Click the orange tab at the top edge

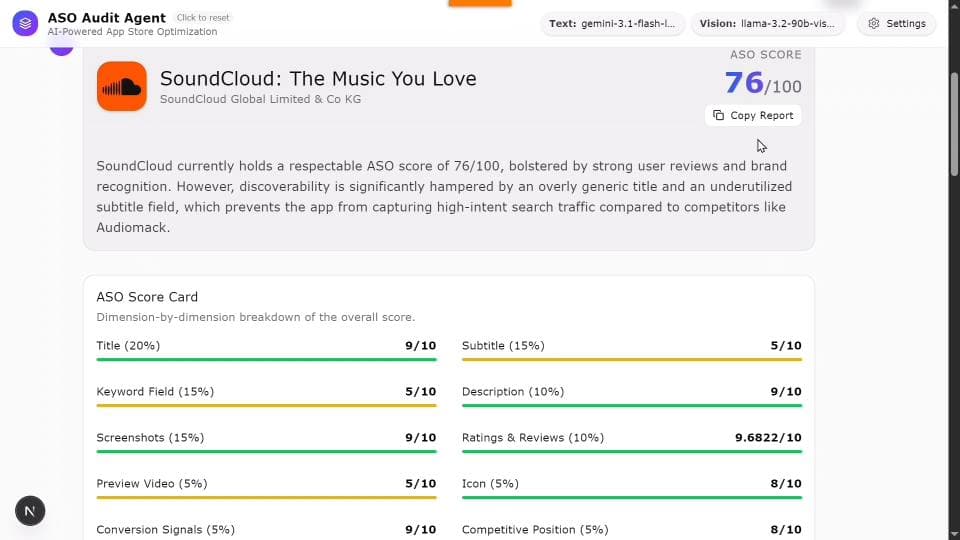tap(480, 3)
